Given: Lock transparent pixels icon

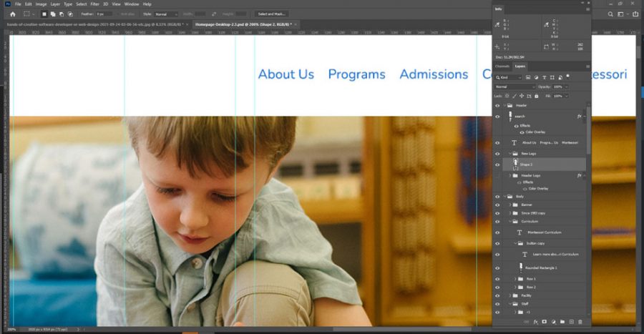Looking at the screenshot, I should point(507,96).
